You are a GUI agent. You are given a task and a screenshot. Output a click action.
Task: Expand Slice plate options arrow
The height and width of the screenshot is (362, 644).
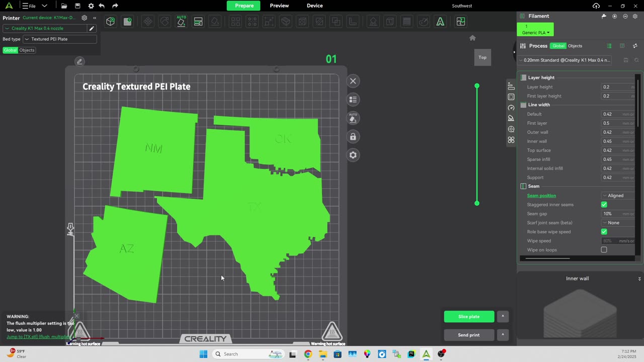503,317
